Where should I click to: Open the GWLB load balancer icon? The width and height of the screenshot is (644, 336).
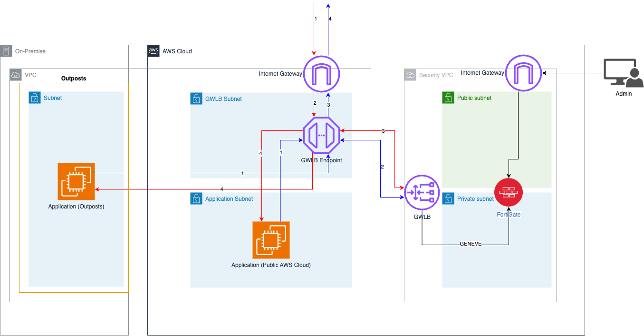(422, 192)
